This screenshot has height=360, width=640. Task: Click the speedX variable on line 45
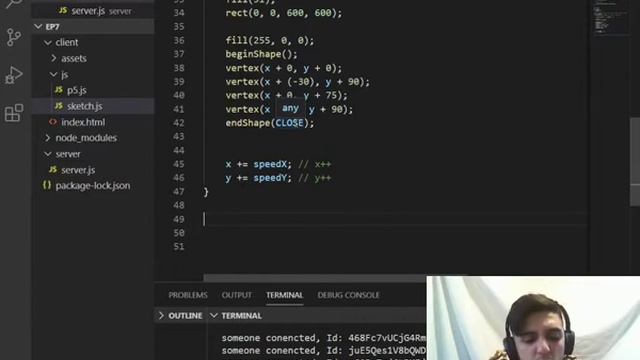(270, 164)
